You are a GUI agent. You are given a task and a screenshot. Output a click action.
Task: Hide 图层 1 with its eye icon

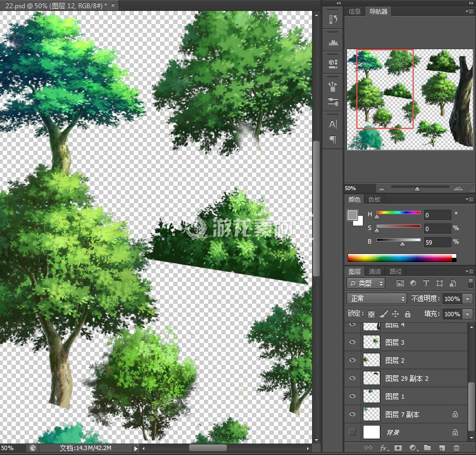352,396
